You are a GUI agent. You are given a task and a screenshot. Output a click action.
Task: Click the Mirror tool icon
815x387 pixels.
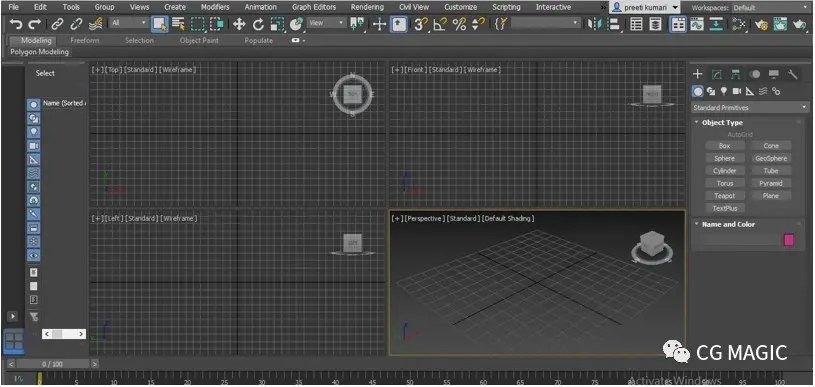[594, 24]
